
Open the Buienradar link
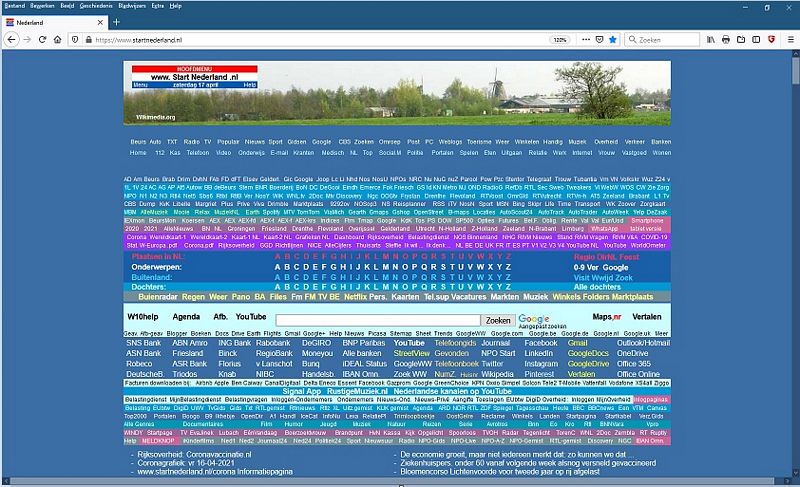(x=158, y=297)
